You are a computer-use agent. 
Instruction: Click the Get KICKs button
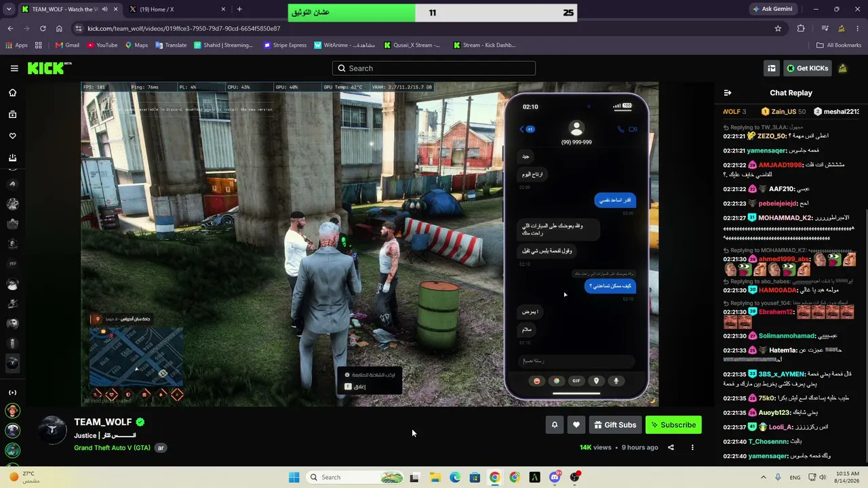[x=807, y=68]
